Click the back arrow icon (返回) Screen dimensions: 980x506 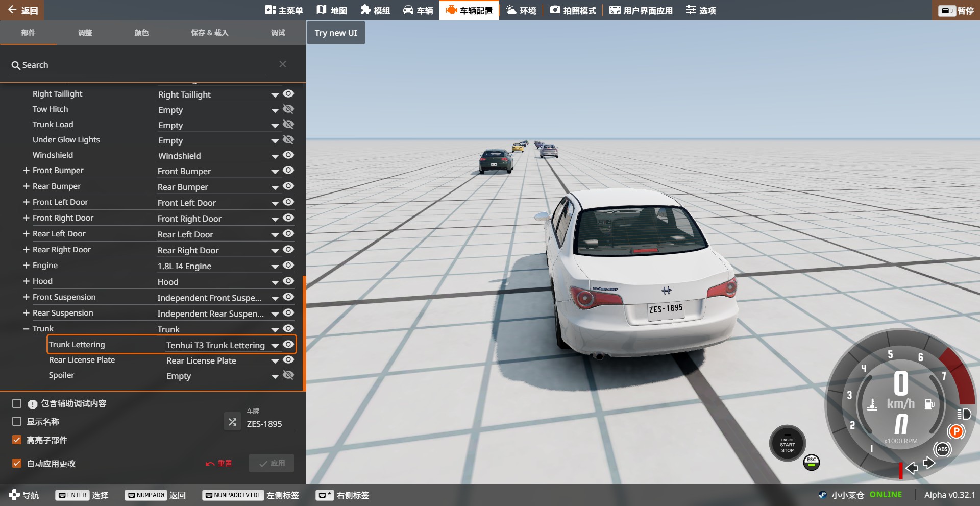(12, 10)
